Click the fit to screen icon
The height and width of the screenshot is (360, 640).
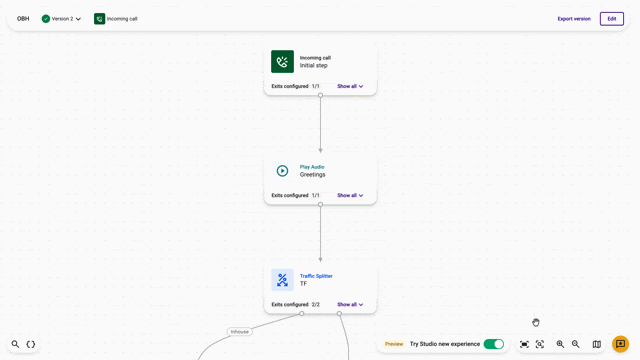[x=524, y=344]
